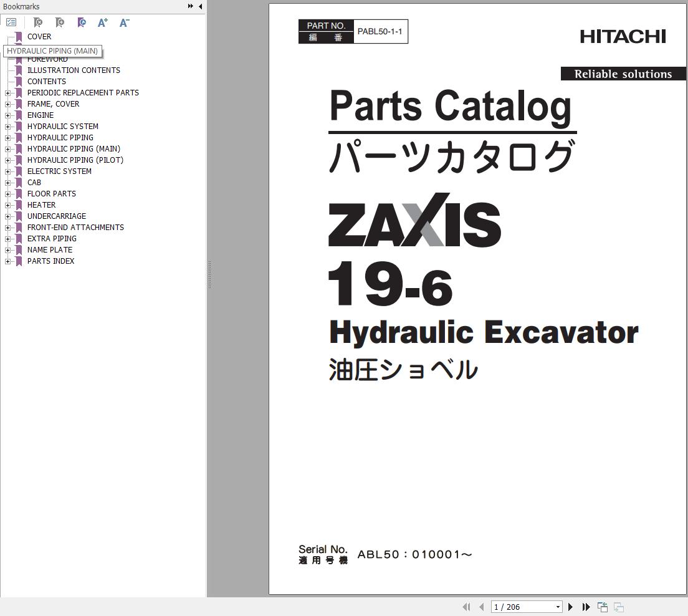This screenshot has height=616, width=688.
Task: Select the HYDRAULIC SYSTEM bookmark
Action: 63,127
